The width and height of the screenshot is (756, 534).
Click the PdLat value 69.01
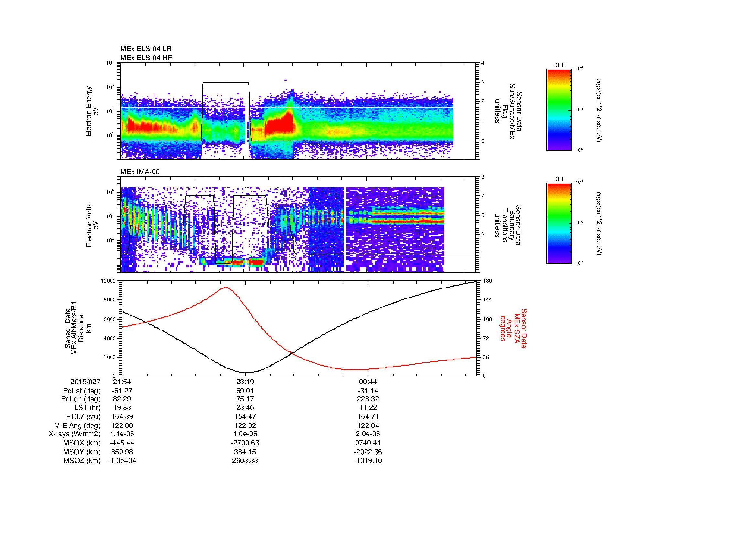coord(245,391)
